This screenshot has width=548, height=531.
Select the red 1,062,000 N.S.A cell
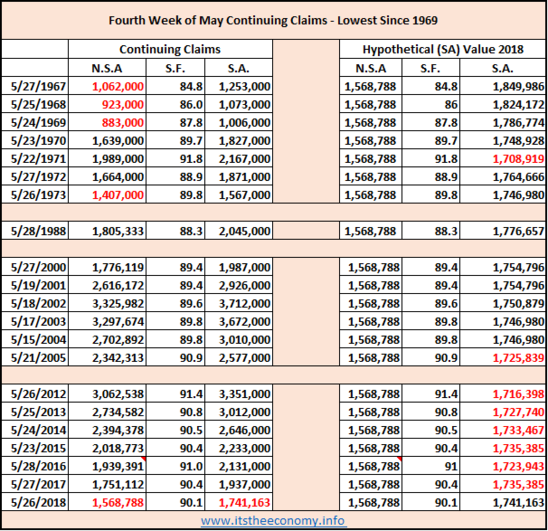tap(107, 86)
